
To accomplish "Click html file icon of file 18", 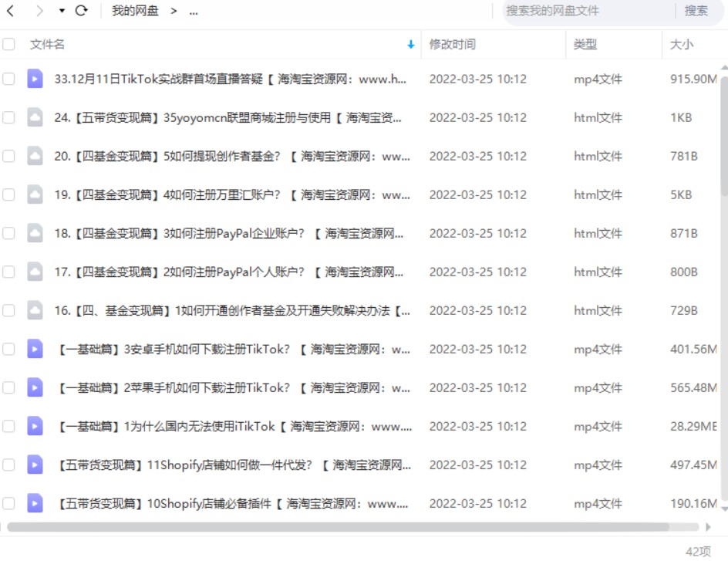I will [35, 233].
